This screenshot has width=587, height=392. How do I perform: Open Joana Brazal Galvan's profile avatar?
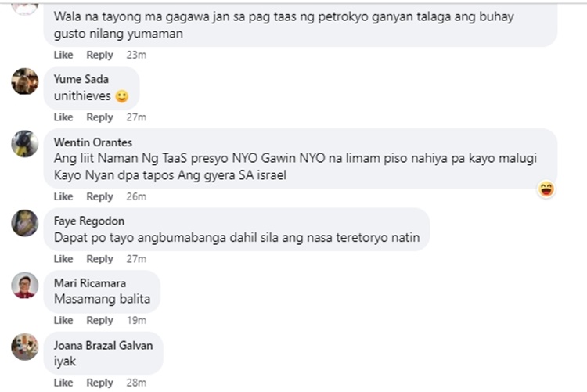pos(25,347)
